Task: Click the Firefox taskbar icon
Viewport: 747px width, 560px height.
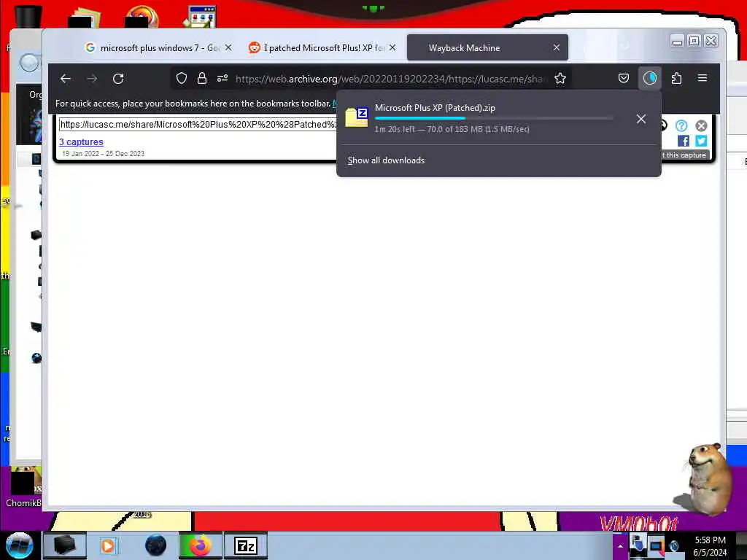Action: 200,545
